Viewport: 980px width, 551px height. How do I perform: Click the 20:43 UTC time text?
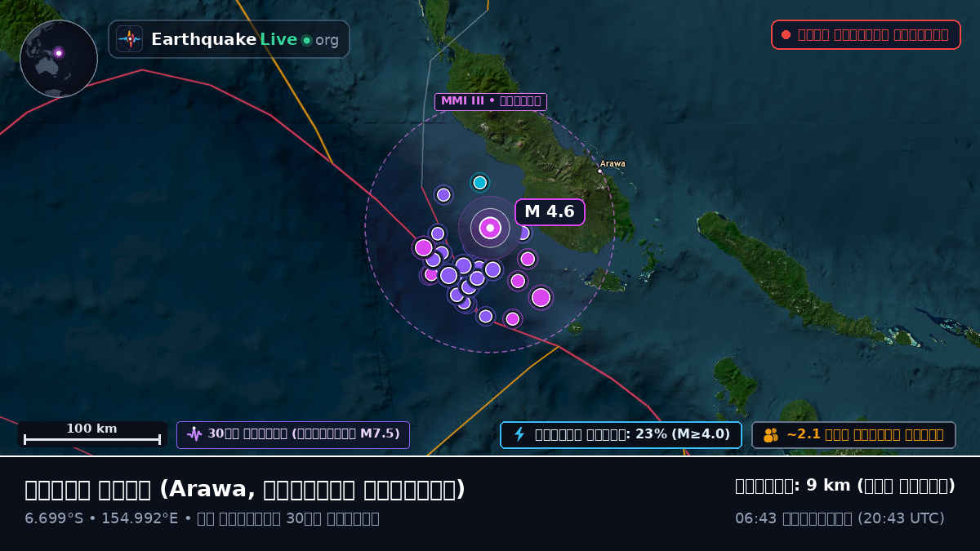point(840,518)
